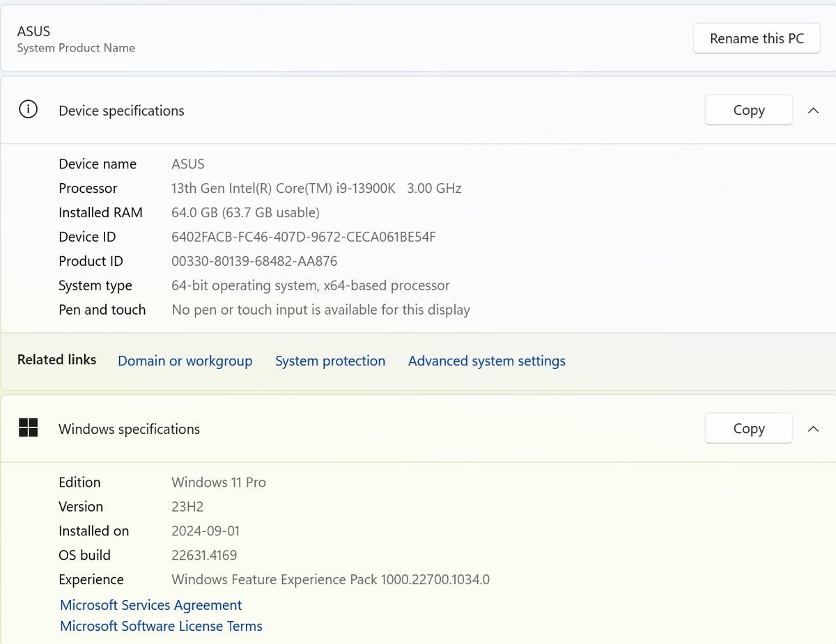Copy the Windows specifications
This screenshot has width=836, height=644.
pos(749,429)
